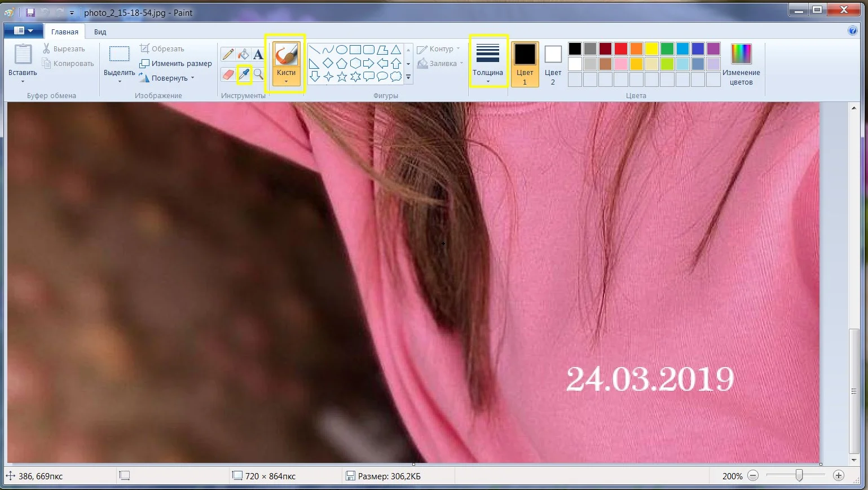Select the Pencil tool

click(228, 55)
